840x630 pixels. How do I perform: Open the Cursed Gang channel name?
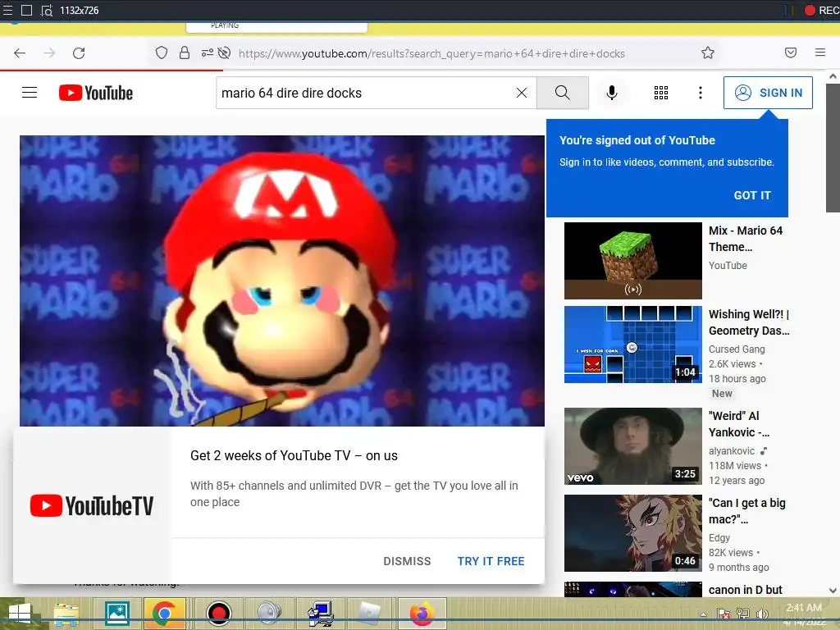tap(737, 349)
